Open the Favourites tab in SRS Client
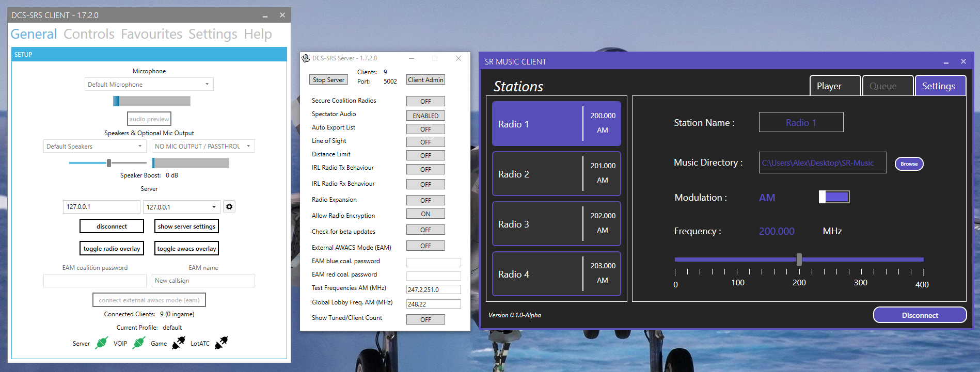This screenshot has height=372, width=980. [x=151, y=34]
